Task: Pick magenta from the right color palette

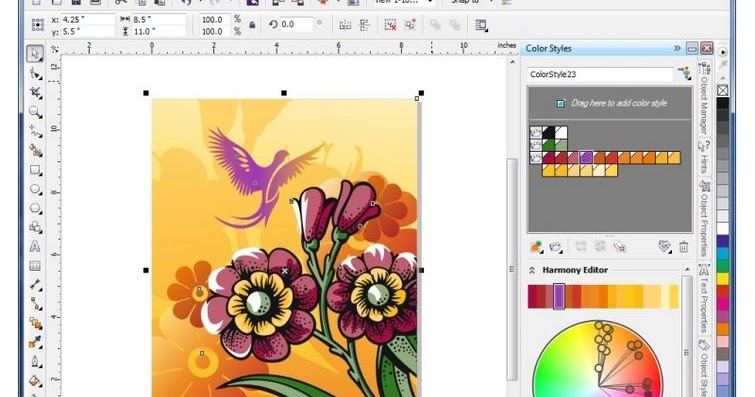Action: pos(723,304)
